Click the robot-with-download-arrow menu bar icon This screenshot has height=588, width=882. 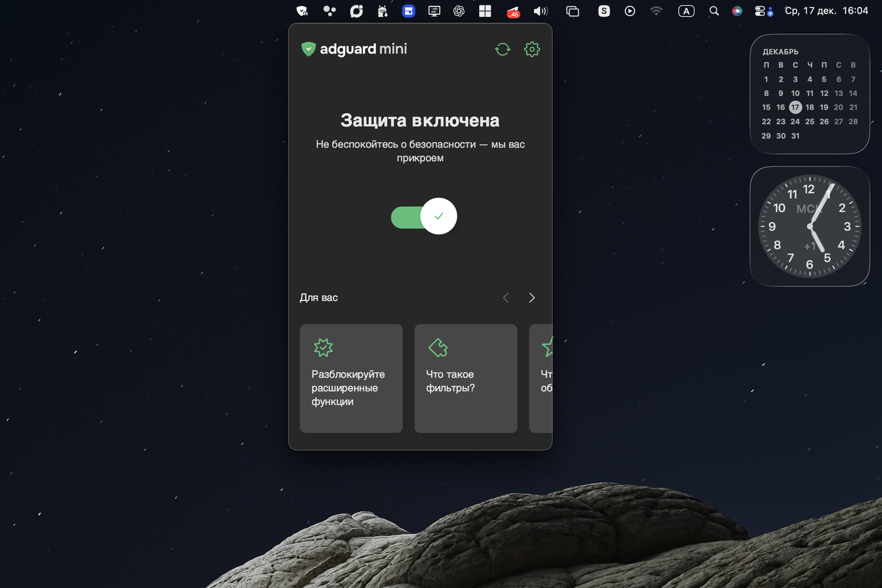382,11
